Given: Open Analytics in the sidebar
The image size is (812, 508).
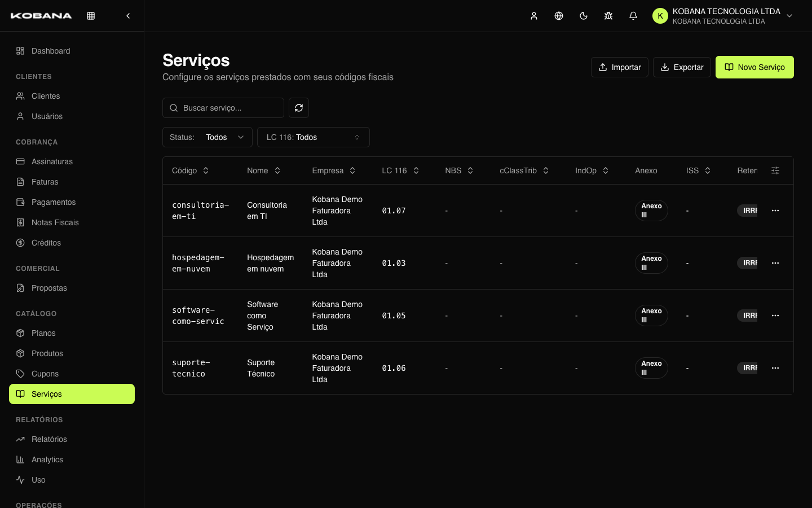Looking at the screenshot, I should point(72,459).
